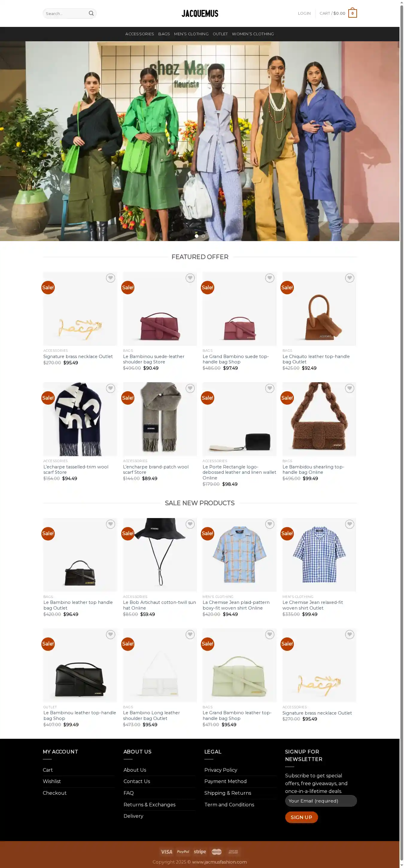Click the search magnifier icon
The height and width of the screenshot is (868, 404).
point(91,13)
